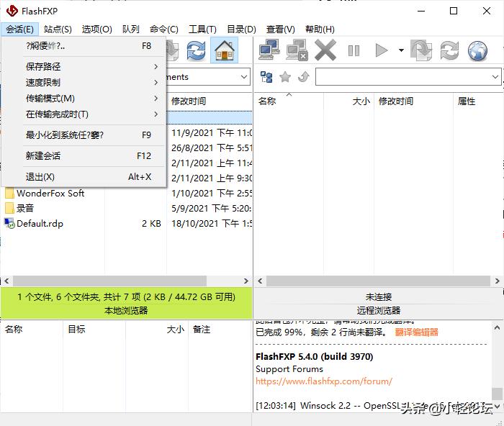The image size is (504, 426).
Task: Click the green 本地浏览器 status bar
Action: coord(126,304)
